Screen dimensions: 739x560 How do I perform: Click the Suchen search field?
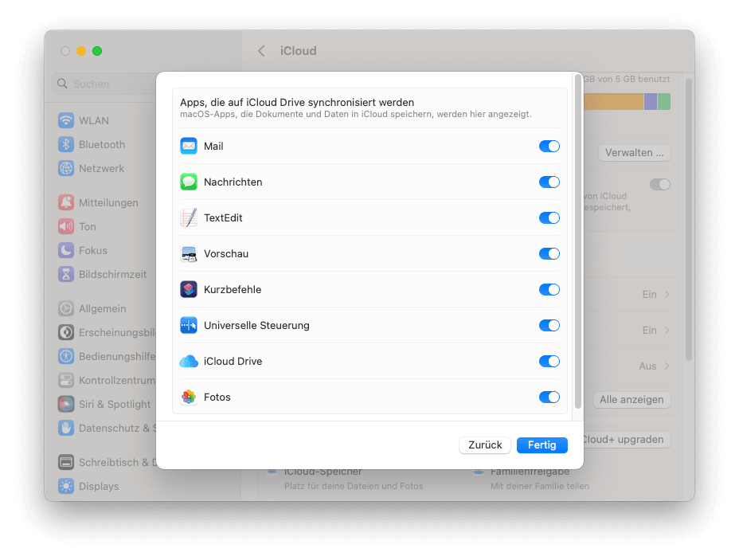coord(104,84)
